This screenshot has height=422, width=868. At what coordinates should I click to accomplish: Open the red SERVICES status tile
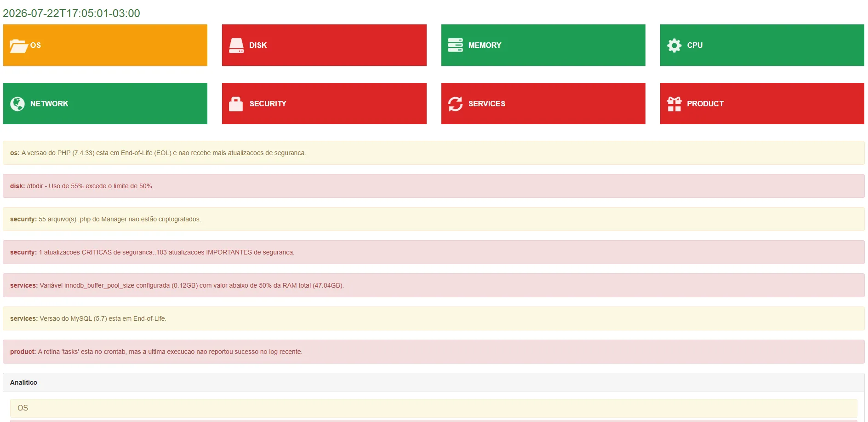tap(543, 104)
